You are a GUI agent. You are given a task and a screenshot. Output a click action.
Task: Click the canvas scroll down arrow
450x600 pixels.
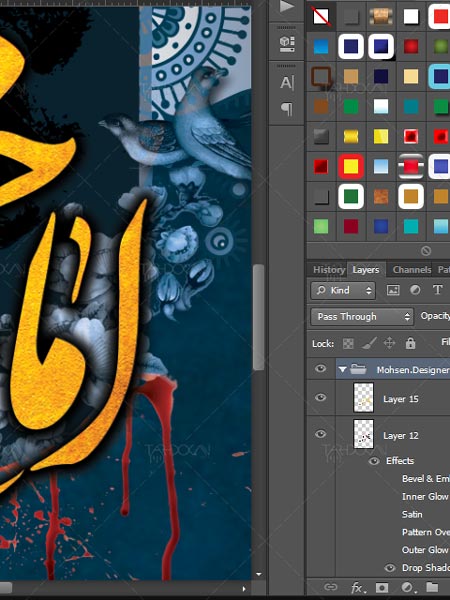[259, 574]
